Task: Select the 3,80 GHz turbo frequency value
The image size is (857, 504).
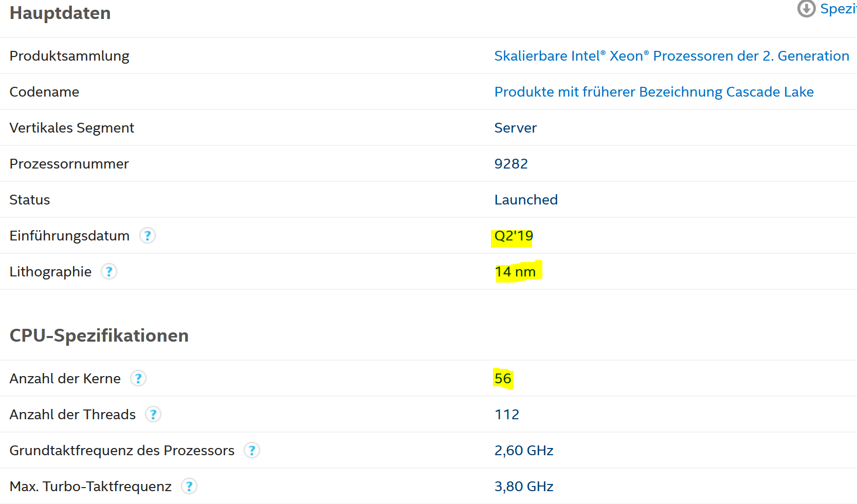Action: click(x=524, y=487)
